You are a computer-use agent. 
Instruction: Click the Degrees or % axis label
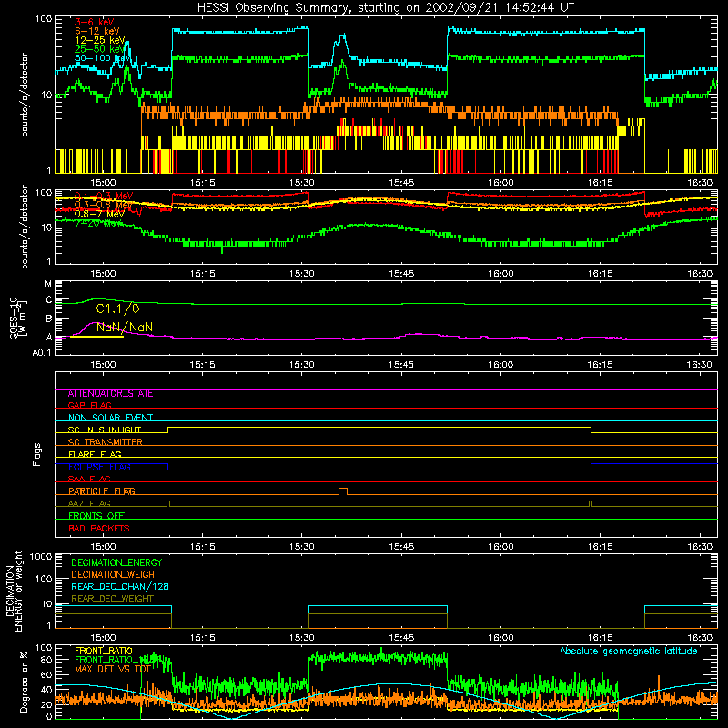coord(24,682)
